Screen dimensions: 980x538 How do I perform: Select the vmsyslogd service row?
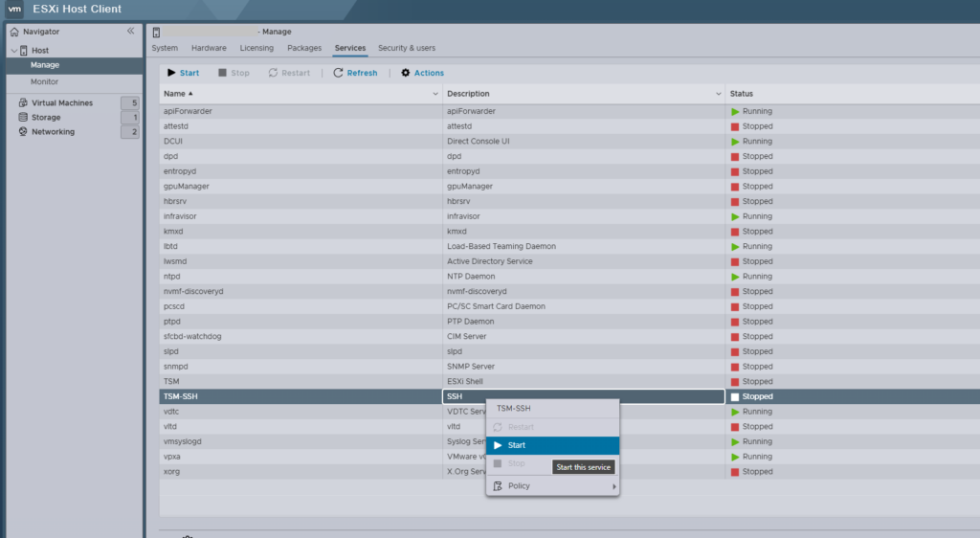[569, 441]
